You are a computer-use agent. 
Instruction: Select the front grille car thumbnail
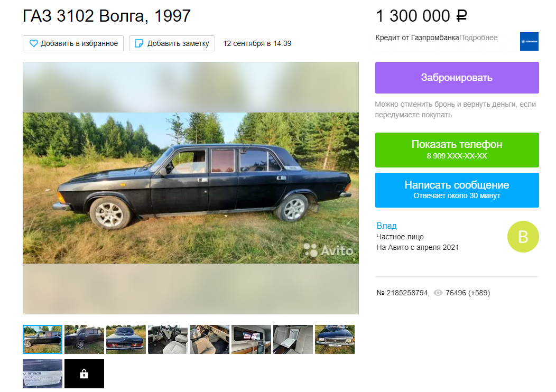pyautogui.click(x=335, y=339)
